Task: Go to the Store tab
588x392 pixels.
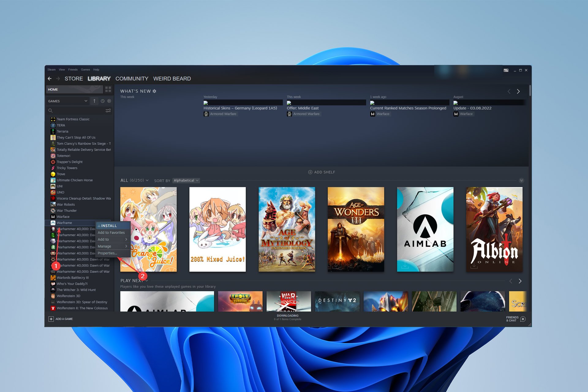Action: [74, 79]
